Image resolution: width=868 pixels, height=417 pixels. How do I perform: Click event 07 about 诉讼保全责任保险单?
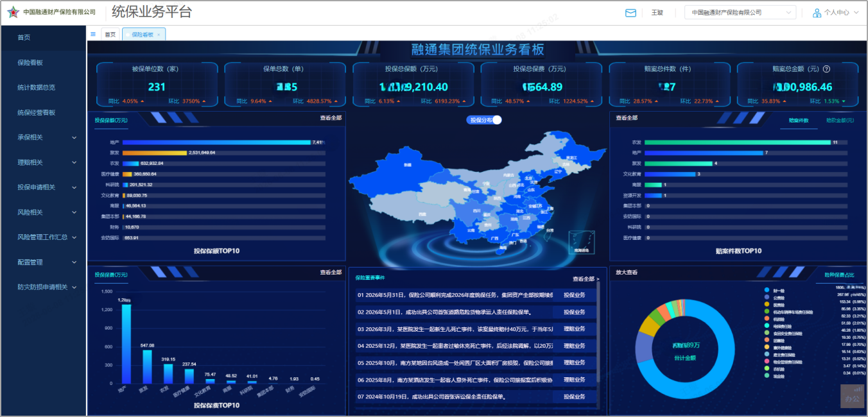[x=454, y=397]
